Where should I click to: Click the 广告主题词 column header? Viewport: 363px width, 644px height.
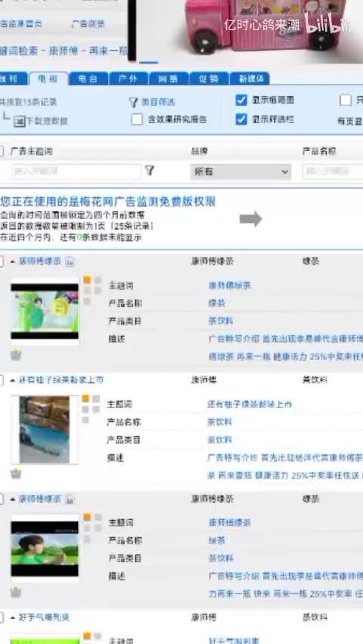coord(31,151)
